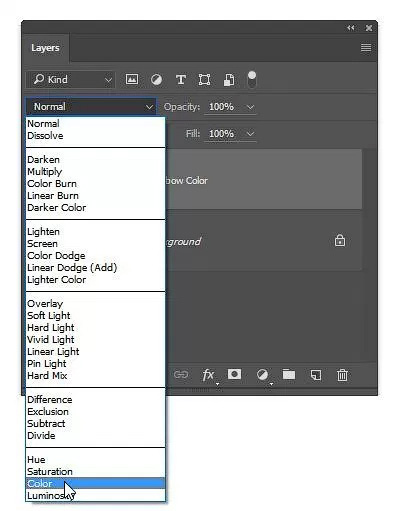Image resolution: width=397 pixels, height=511 pixels.
Task: Delete layer with the trash icon
Action: click(x=342, y=375)
